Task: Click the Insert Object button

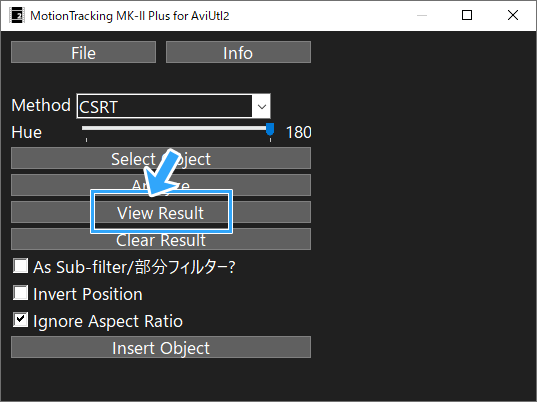Action: click(161, 347)
